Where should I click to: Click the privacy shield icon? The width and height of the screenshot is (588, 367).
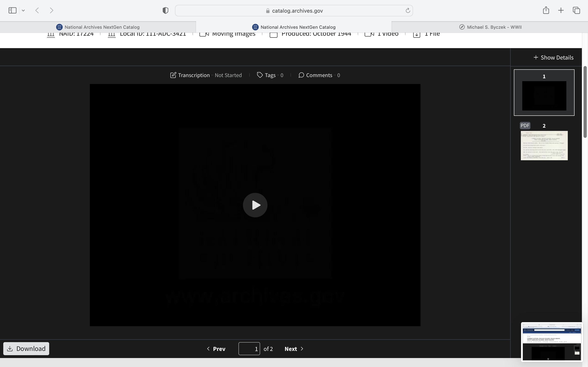click(x=165, y=10)
